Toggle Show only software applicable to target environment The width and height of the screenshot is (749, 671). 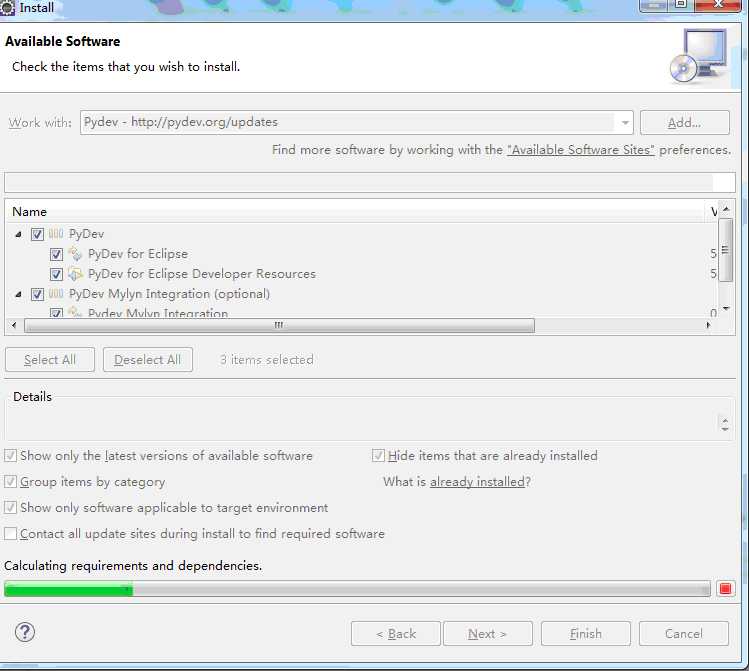tap(11, 507)
